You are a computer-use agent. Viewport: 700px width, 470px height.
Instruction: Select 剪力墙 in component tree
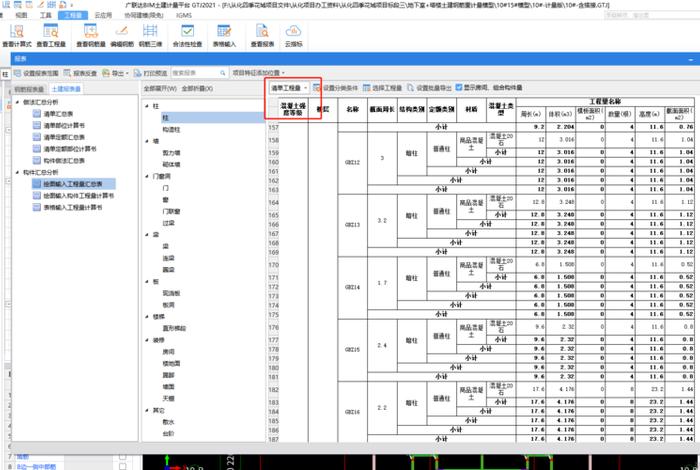(x=171, y=153)
